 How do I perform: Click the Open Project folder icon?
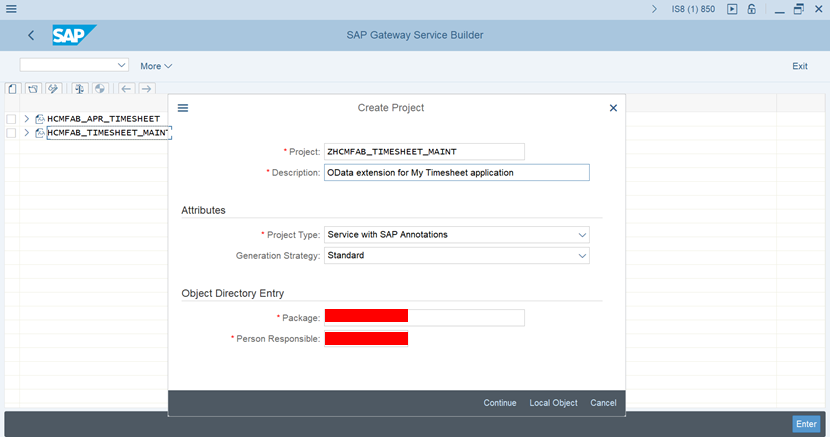click(33, 89)
